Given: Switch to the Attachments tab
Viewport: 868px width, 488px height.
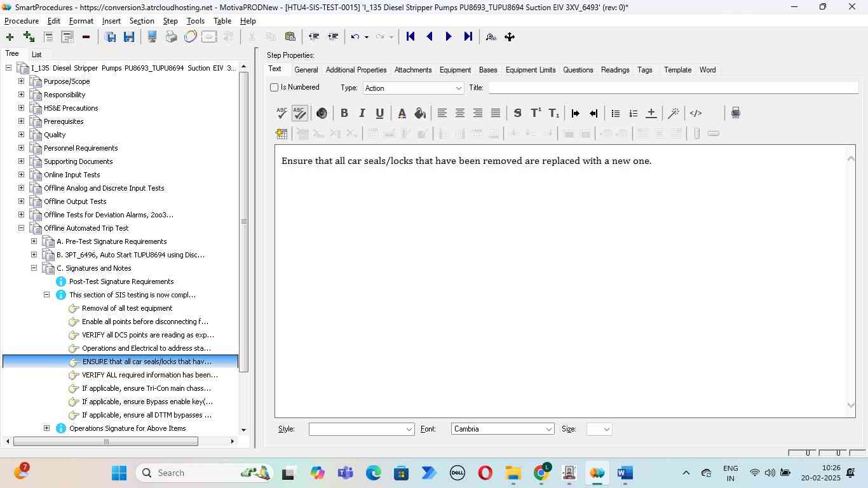Looking at the screenshot, I should (412, 70).
